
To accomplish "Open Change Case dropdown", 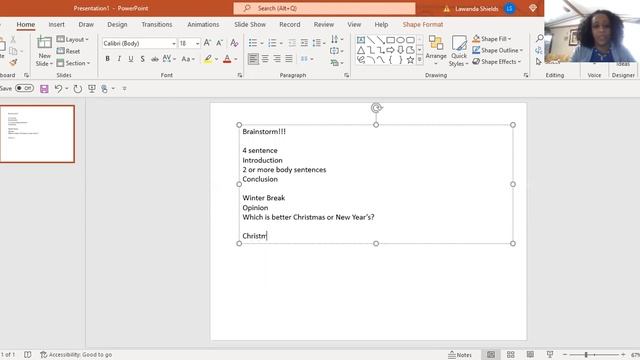I will click(x=188, y=59).
